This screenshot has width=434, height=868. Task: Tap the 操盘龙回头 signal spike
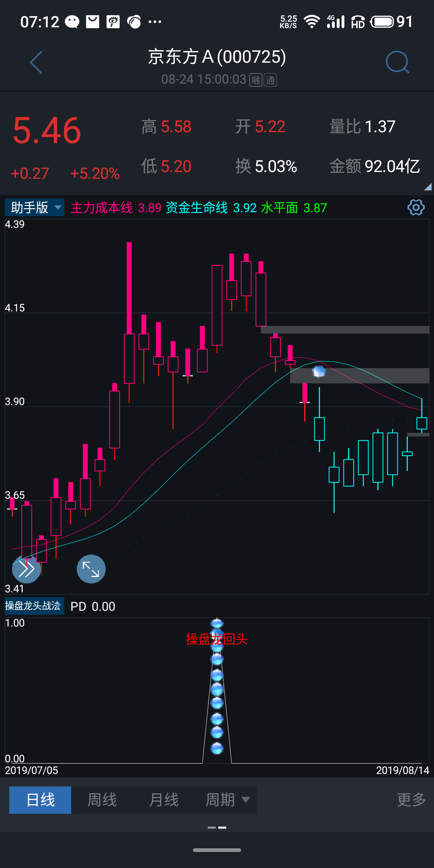click(x=217, y=683)
